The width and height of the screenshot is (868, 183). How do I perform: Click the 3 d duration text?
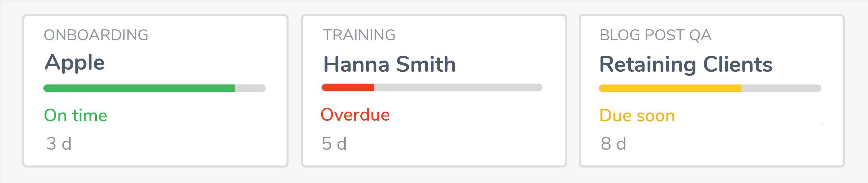pos(59,144)
